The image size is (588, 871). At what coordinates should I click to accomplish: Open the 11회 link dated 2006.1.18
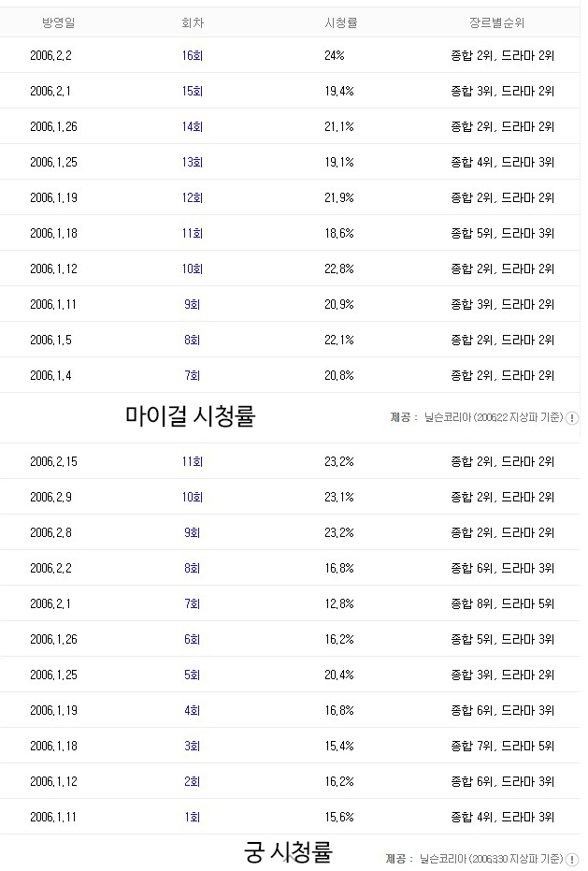click(193, 233)
